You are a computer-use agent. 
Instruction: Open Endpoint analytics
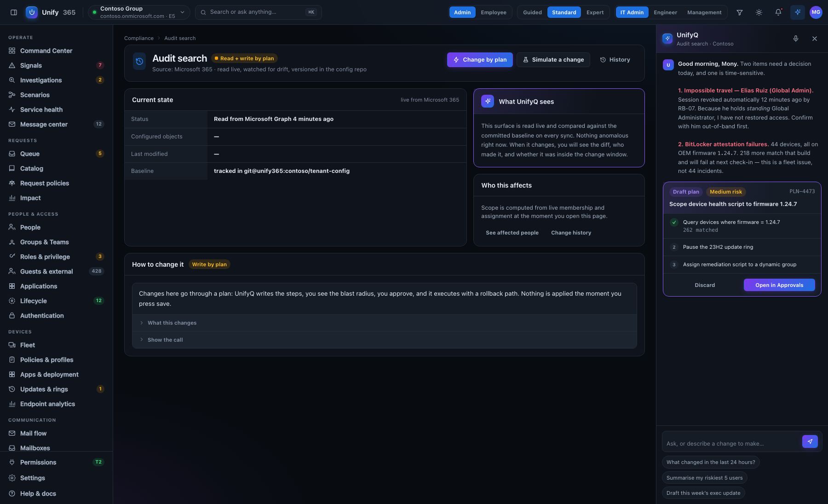click(x=56, y=404)
